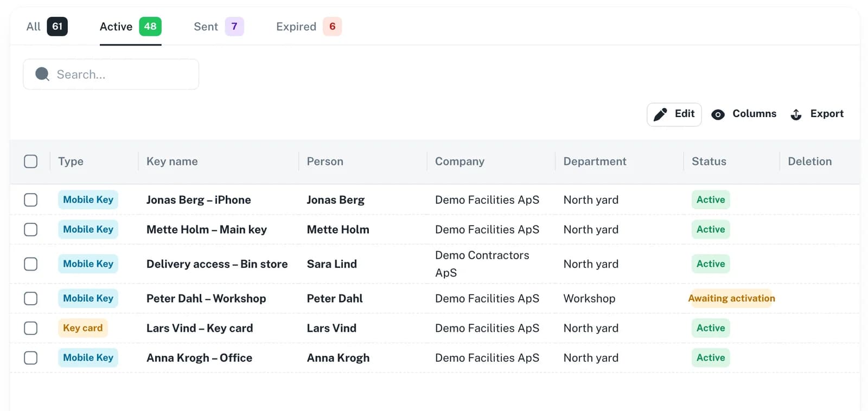The height and width of the screenshot is (411, 868).
Task: Check the Mette Holm – Main key checkbox
Action: [31, 230]
